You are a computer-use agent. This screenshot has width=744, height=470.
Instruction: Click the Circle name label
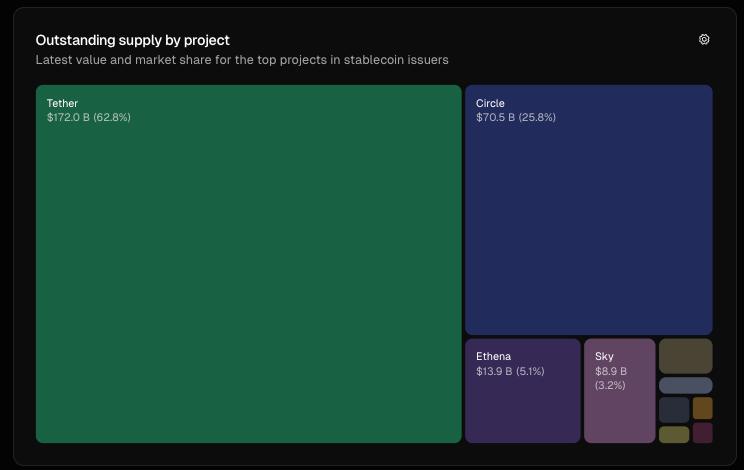[490, 103]
